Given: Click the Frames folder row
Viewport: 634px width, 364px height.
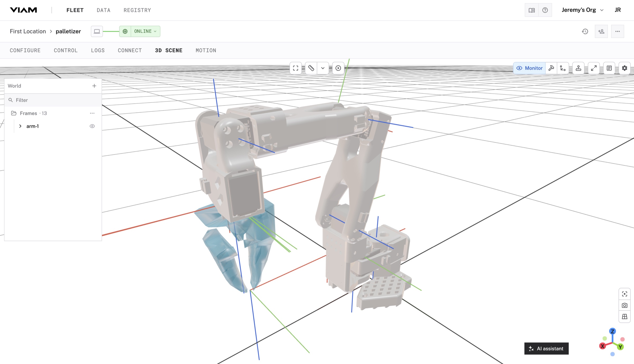Looking at the screenshot, I should pyautogui.click(x=53, y=113).
